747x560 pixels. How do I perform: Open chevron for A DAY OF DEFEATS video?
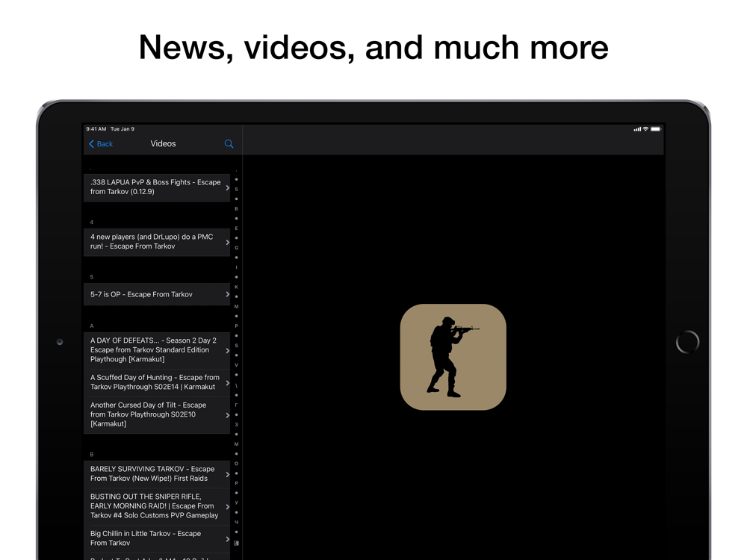click(x=227, y=350)
